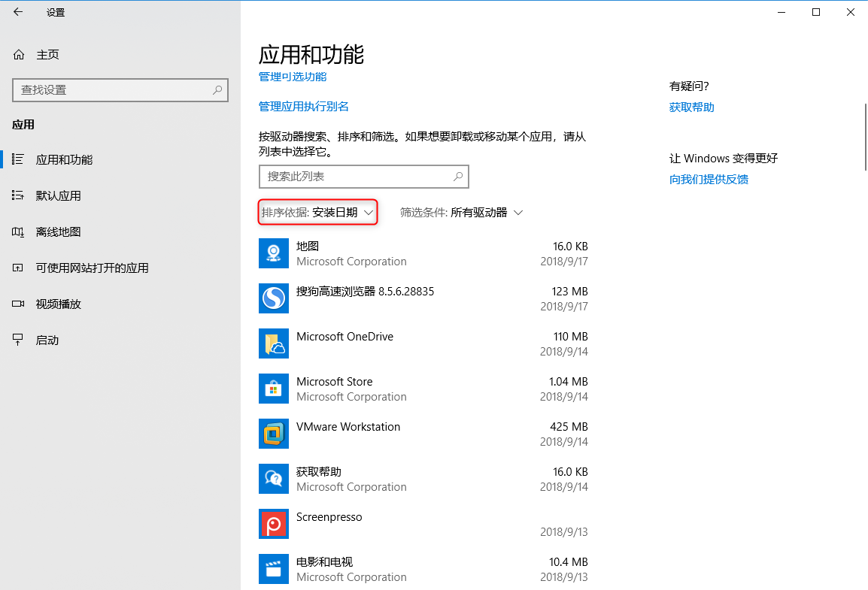Click the 123 MB size value
The width and height of the screenshot is (868, 590).
click(569, 292)
